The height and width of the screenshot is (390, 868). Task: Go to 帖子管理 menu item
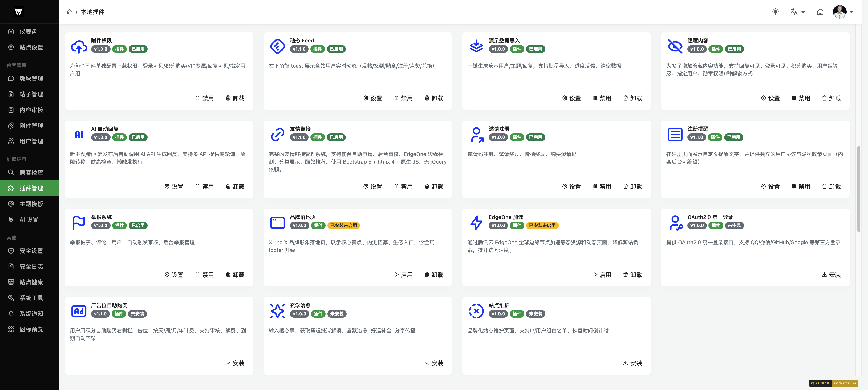(30, 94)
